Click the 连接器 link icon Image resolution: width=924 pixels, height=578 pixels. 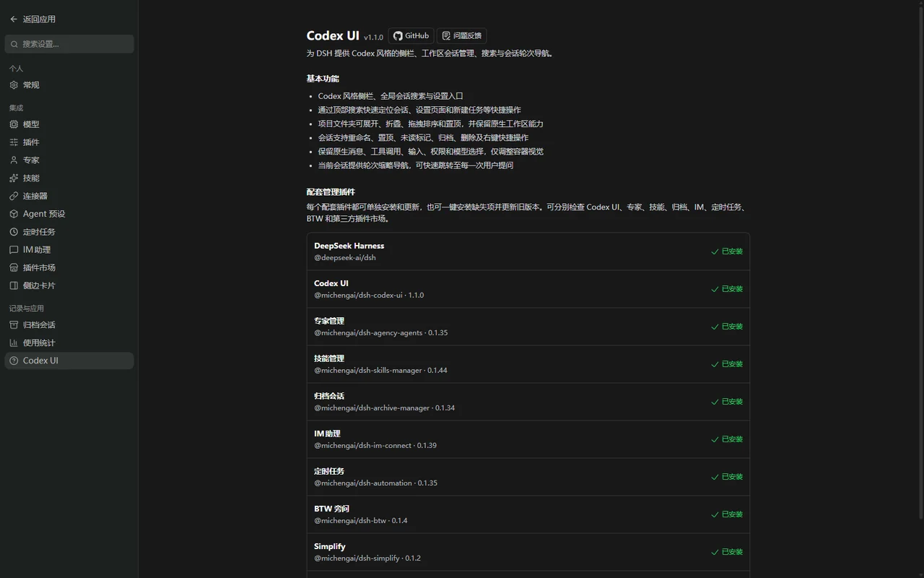point(14,196)
